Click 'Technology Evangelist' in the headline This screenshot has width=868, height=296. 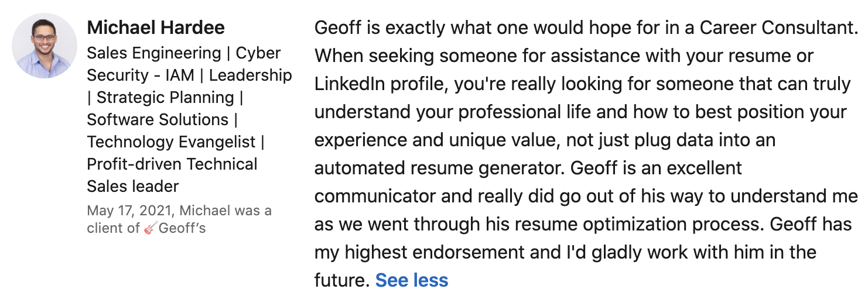coord(171,142)
